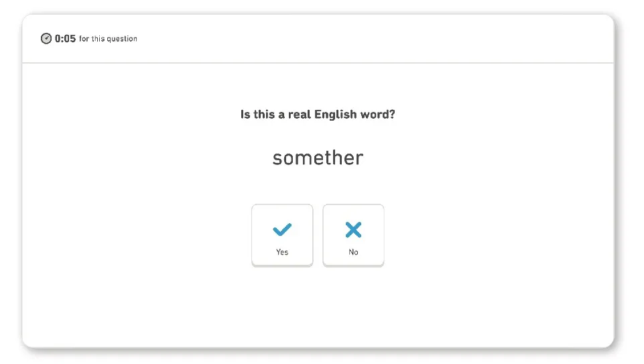Click the 0:05 countdown timer value

click(x=65, y=39)
